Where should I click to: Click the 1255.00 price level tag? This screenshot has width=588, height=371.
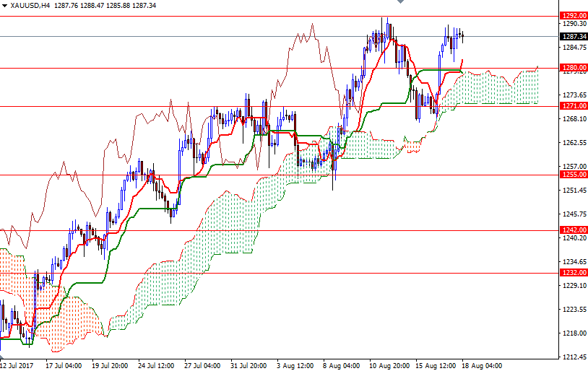573,174
